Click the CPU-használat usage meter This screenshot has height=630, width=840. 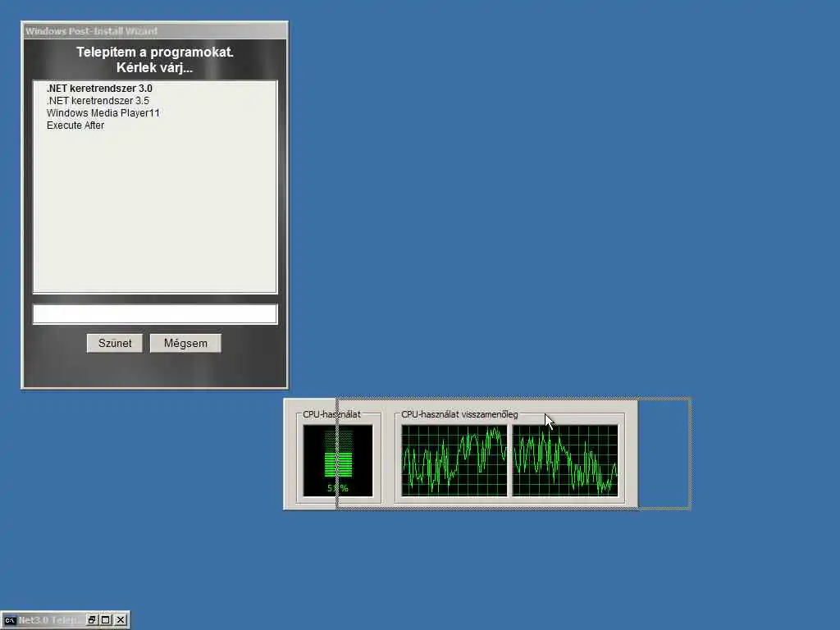point(338,461)
